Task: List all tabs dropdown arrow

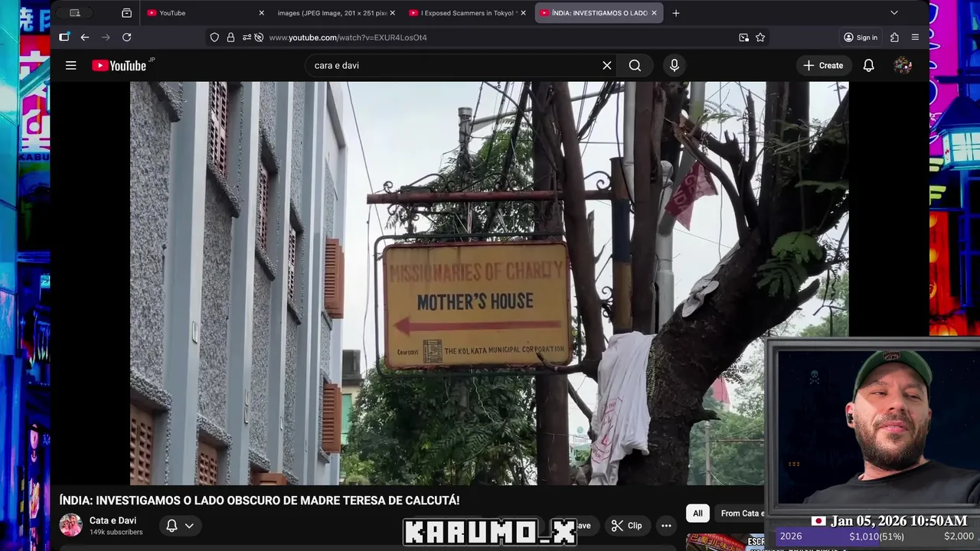Action: point(893,13)
